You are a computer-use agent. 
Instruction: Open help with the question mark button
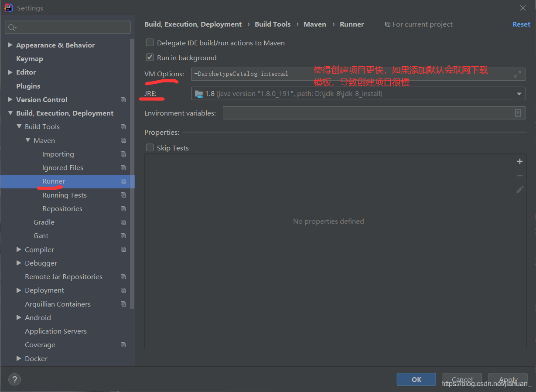tap(14, 379)
